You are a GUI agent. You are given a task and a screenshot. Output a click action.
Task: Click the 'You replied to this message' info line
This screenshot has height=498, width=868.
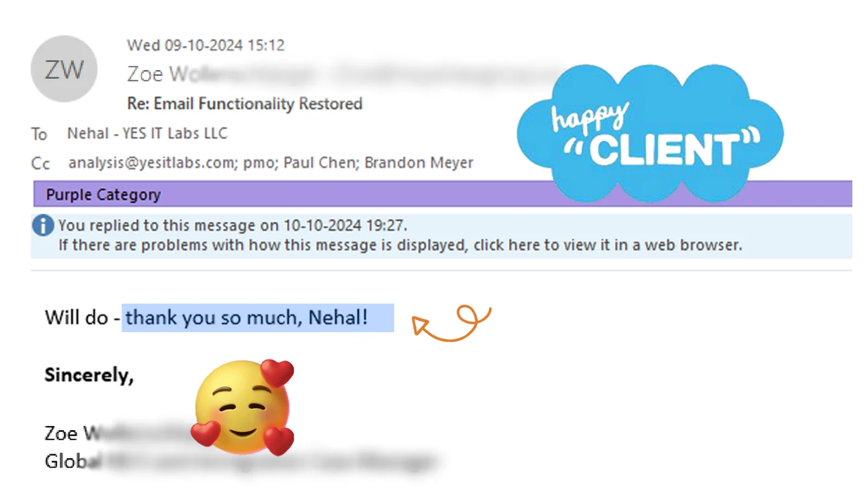(x=233, y=225)
